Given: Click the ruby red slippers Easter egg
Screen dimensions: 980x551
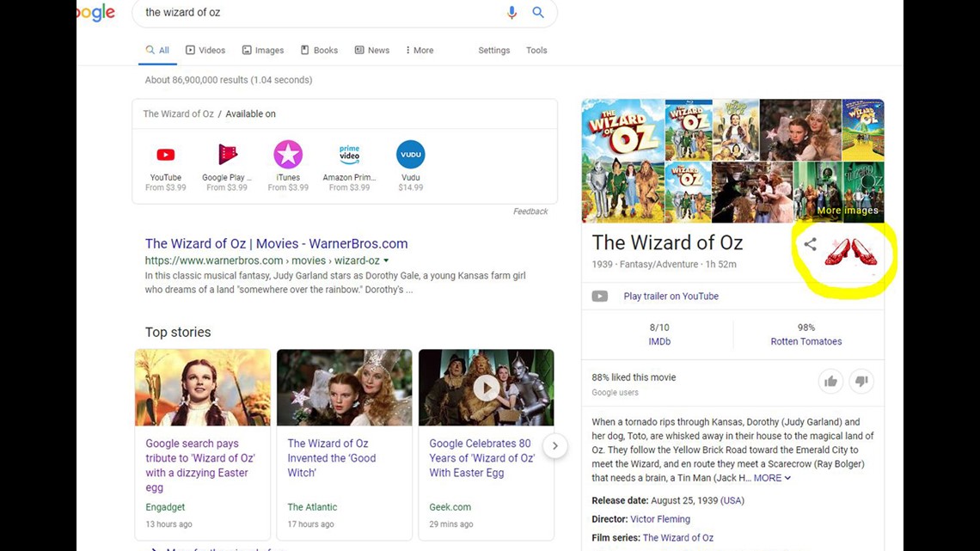Looking at the screenshot, I should click(x=851, y=252).
